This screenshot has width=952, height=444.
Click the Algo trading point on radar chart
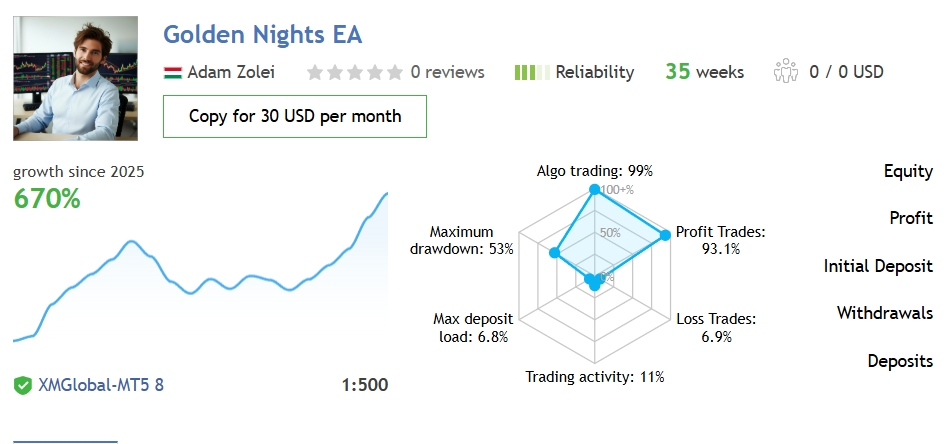(594, 190)
